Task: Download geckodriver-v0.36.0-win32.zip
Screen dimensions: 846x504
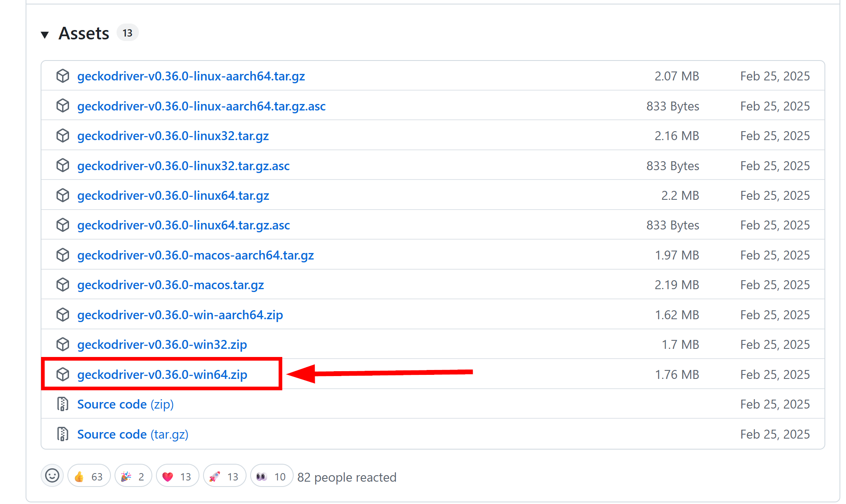Action: coord(162,344)
